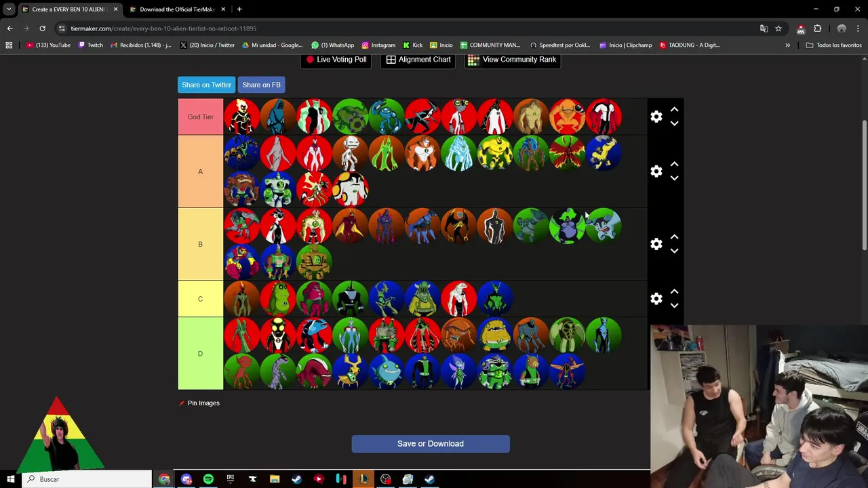Open View Community Rank
The width and height of the screenshot is (868, 488).
tap(512, 60)
